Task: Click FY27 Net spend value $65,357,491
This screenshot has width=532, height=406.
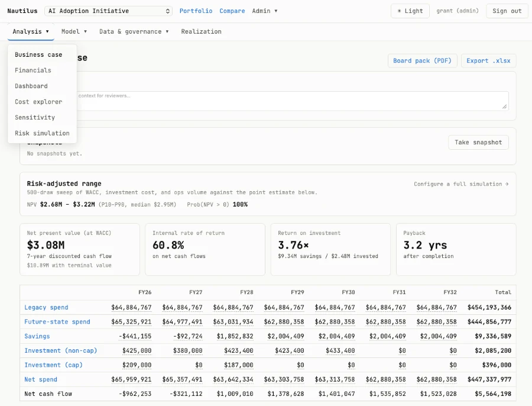Action: pos(182,379)
